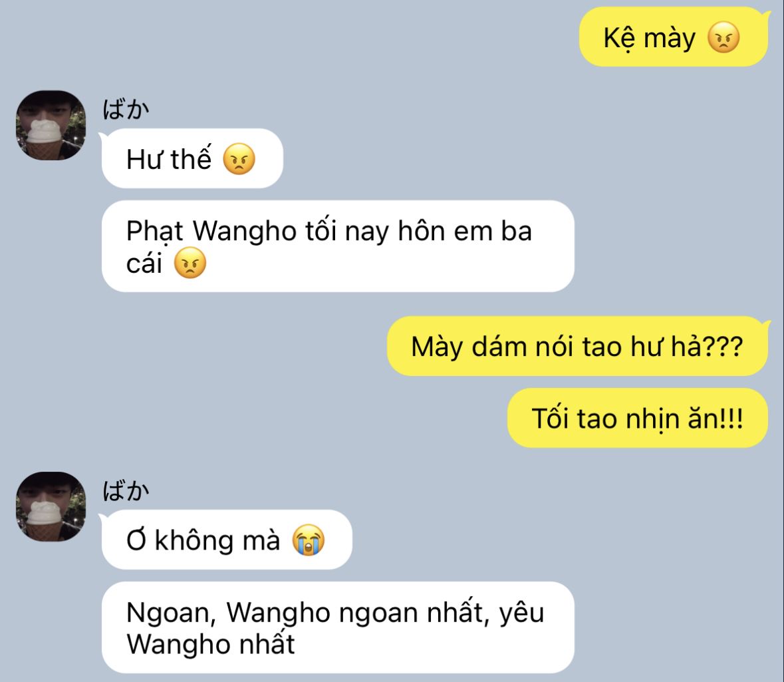Tap the angry emoji after "Hư thế"
Image resolution: width=784 pixels, height=682 pixels.
click(239, 159)
